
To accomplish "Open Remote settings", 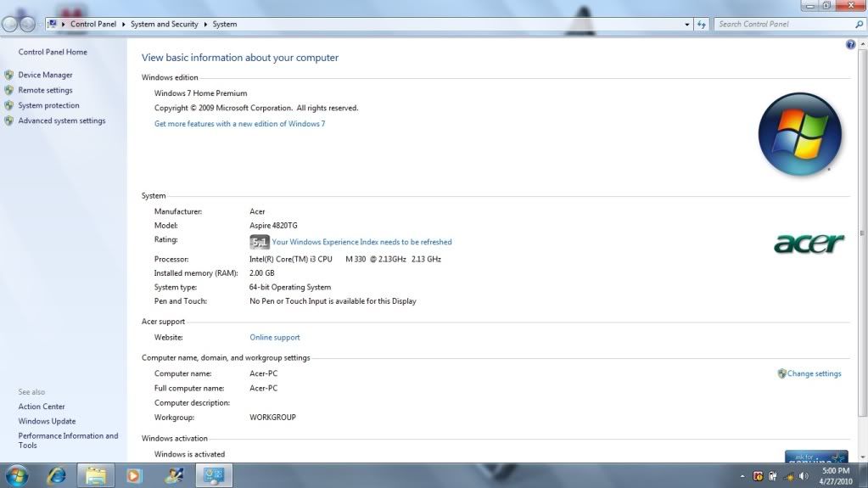I will coord(45,90).
